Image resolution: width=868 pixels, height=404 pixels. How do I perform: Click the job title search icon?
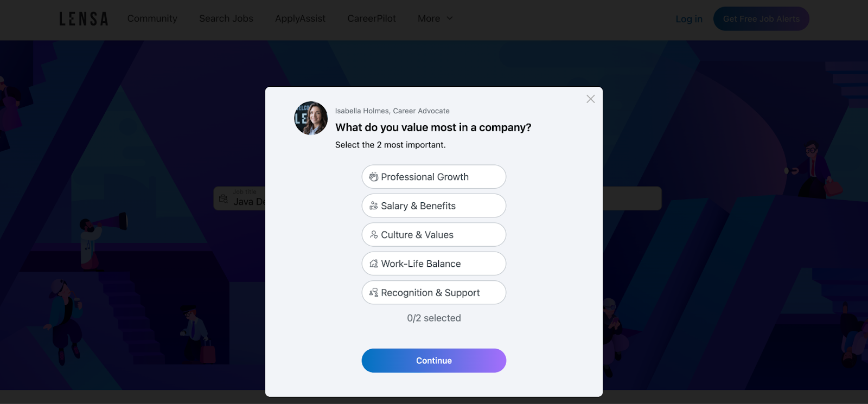click(224, 199)
